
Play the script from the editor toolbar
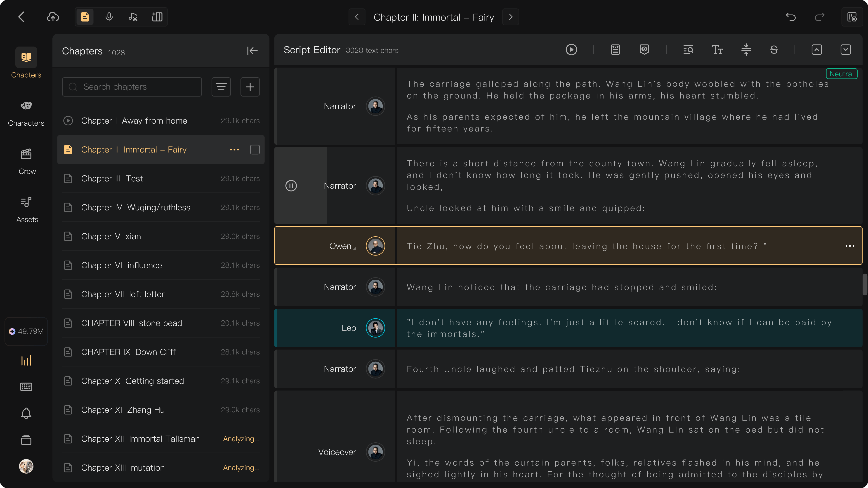point(571,50)
